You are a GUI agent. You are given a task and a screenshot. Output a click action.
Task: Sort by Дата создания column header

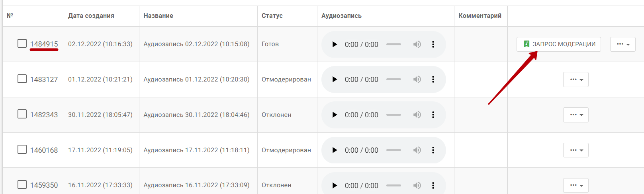[x=91, y=16]
